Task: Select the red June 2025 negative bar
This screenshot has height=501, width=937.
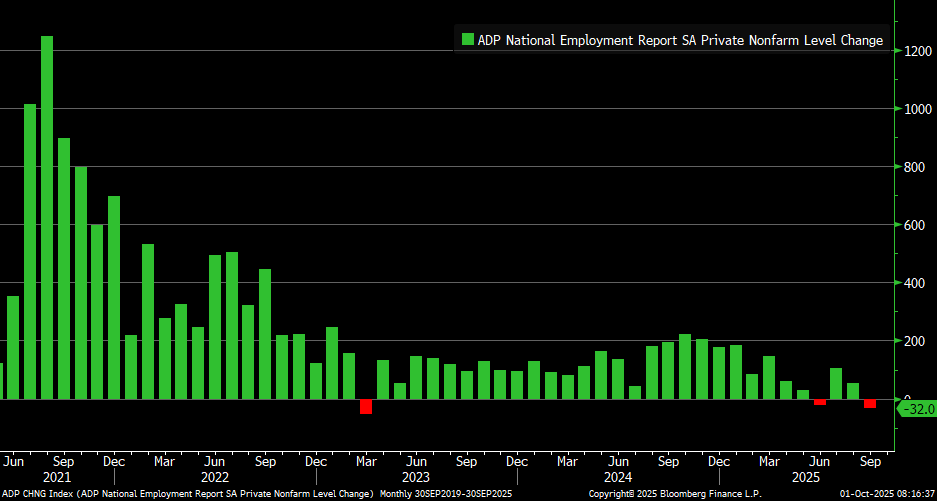Action: (820, 402)
